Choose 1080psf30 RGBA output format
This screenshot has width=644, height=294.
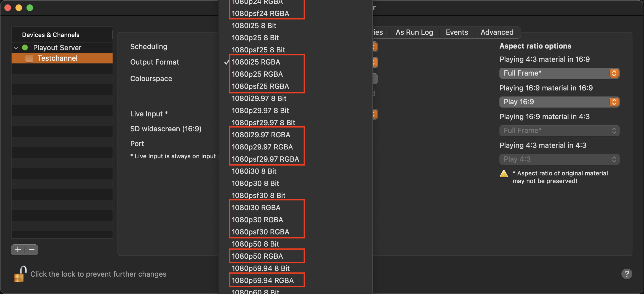point(296,232)
